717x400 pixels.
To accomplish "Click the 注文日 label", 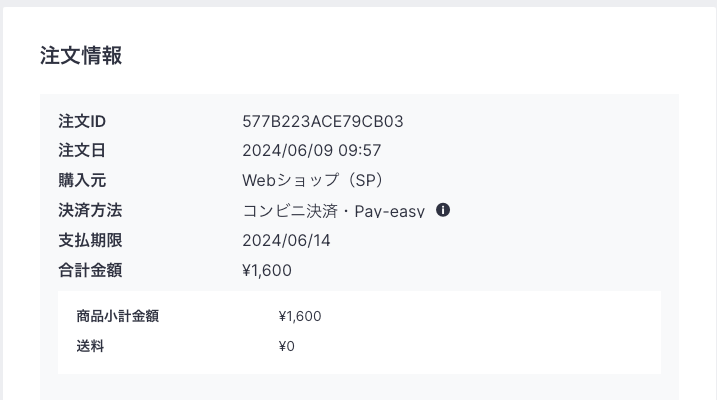I will point(82,150).
